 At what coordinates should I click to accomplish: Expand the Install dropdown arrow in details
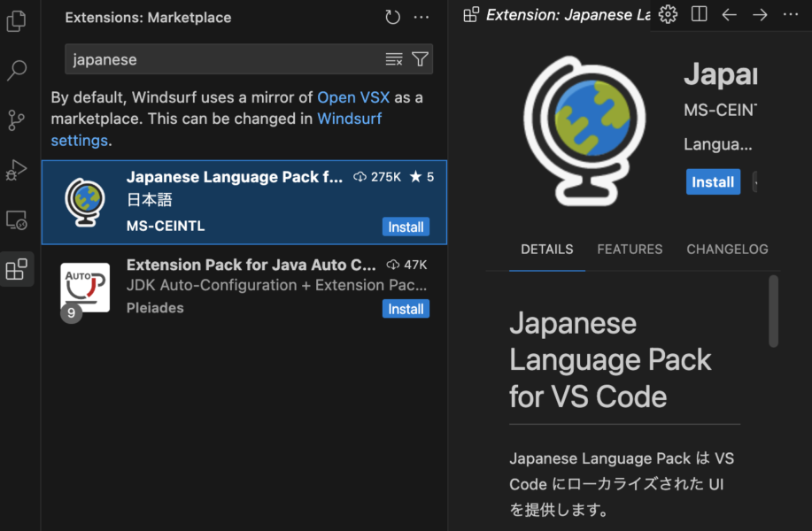[x=754, y=182]
